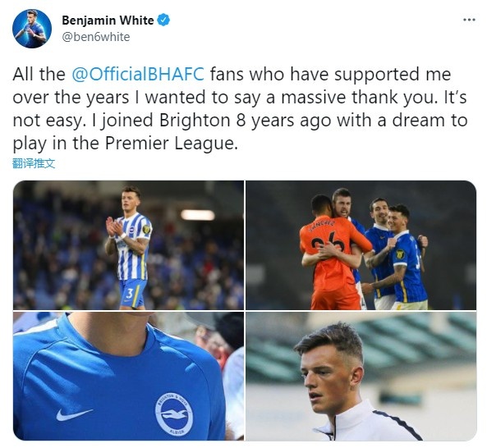Click the number 3 on the player's shorts
Image resolution: width=487 pixels, height=448 pixels.
[x=130, y=293]
